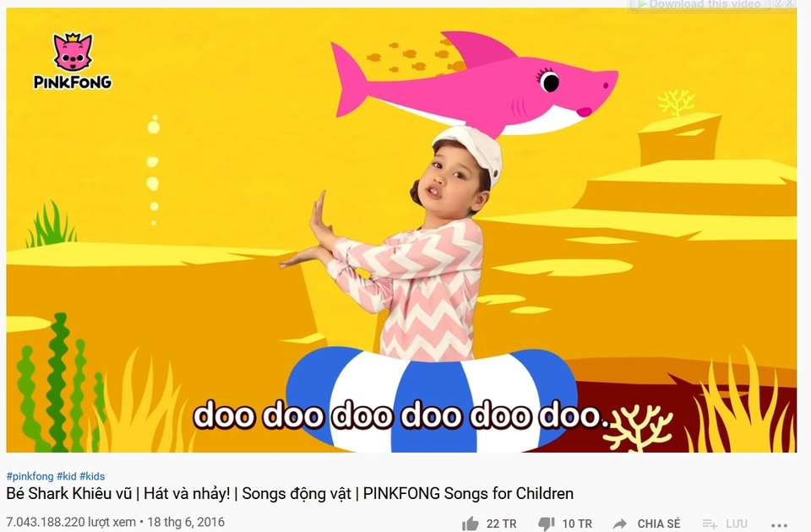
Task: Click the thumbs-up like icon
Action: click(x=471, y=524)
